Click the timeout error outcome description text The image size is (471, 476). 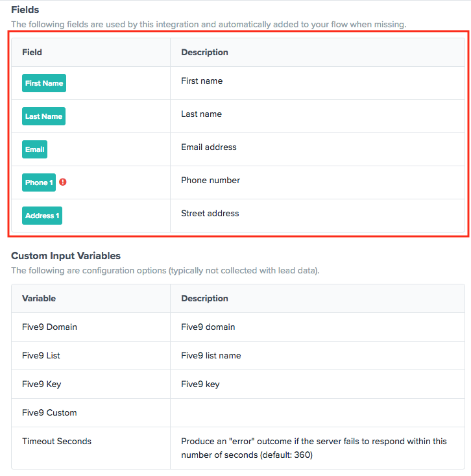(x=314, y=448)
